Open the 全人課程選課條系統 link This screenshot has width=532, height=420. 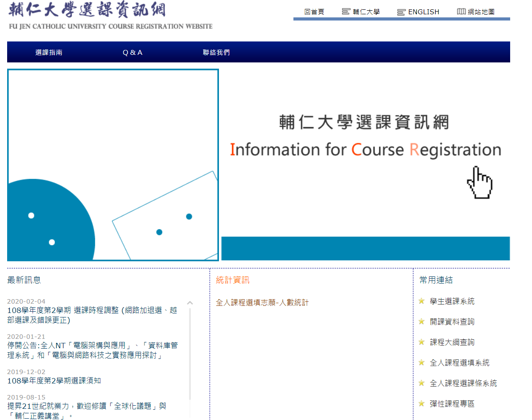click(x=463, y=383)
